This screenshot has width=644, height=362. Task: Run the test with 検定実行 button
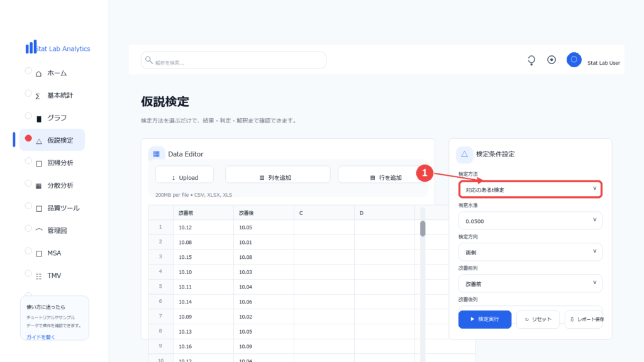(x=485, y=319)
